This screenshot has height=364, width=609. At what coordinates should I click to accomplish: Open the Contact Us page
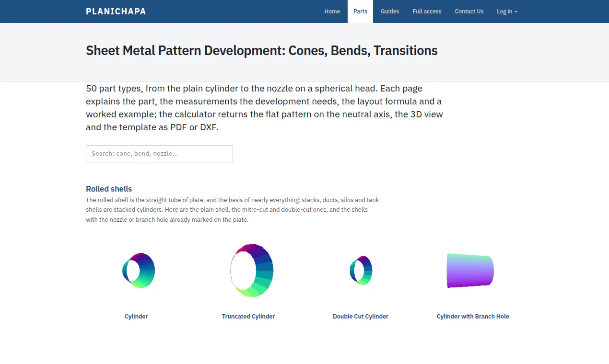pos(469,11)
